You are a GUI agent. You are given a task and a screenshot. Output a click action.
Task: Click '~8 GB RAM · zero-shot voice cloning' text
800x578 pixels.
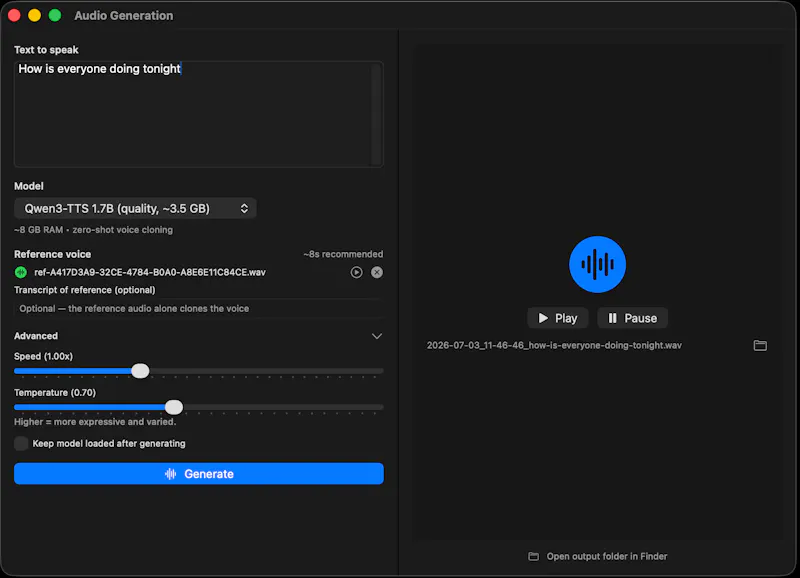[93, 230]
